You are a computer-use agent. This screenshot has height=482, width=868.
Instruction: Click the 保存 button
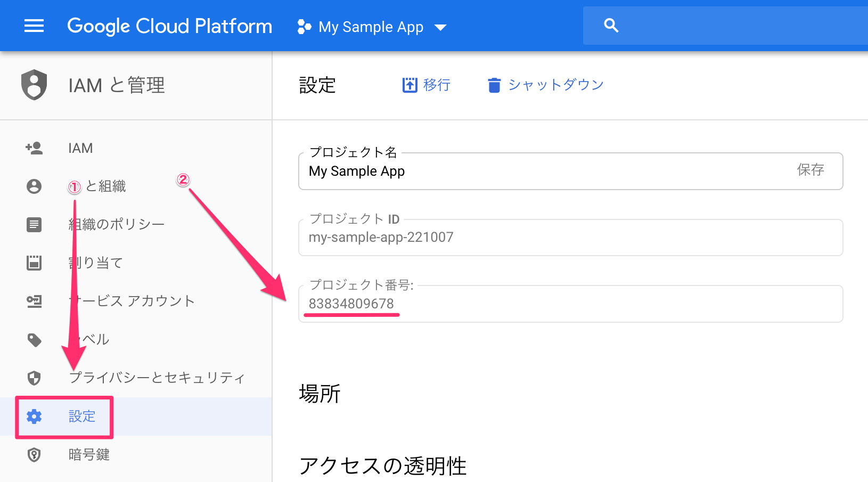point(810,170)
